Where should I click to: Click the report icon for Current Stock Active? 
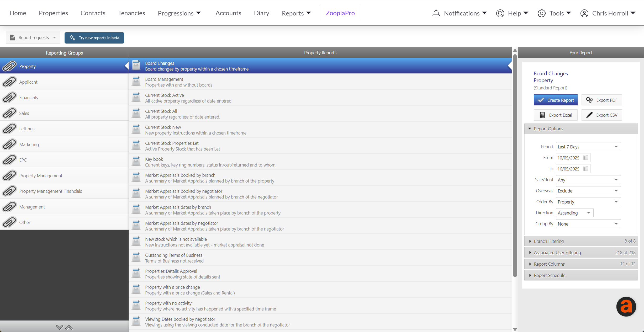pos(136,98)
